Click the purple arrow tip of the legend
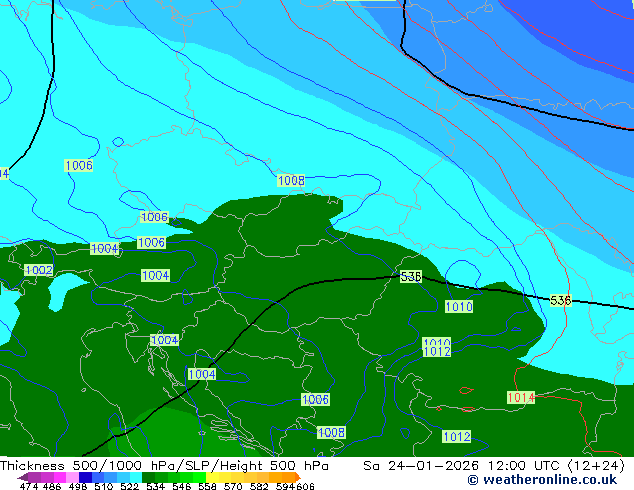634x490 pixels. tap(23, 477)
